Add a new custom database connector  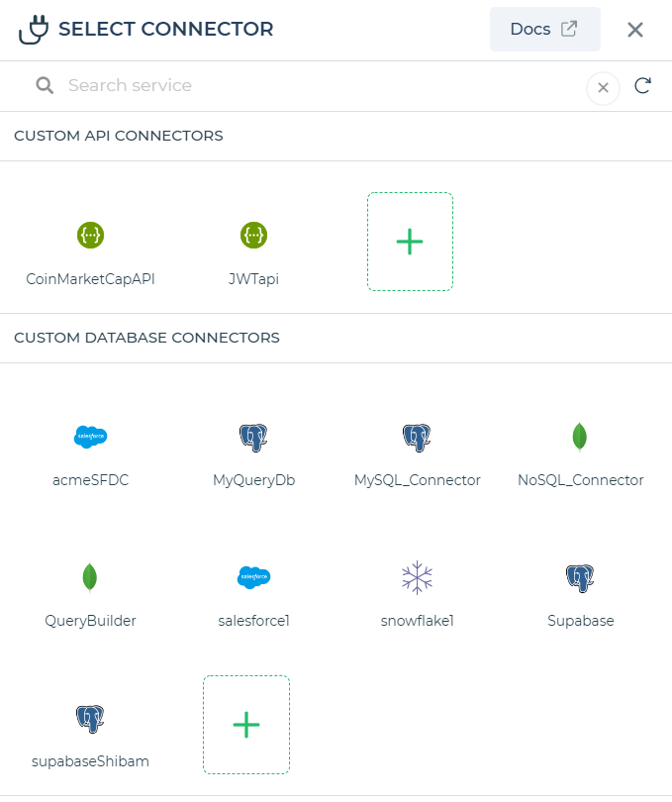(246, 725)
